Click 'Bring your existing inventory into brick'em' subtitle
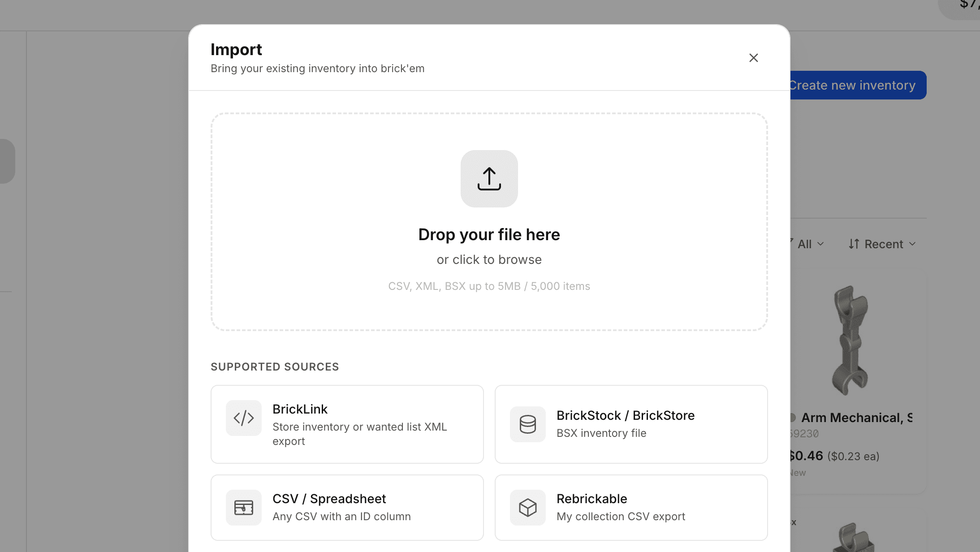This screenshot has height=552, width=980. [x=317, y=69]
